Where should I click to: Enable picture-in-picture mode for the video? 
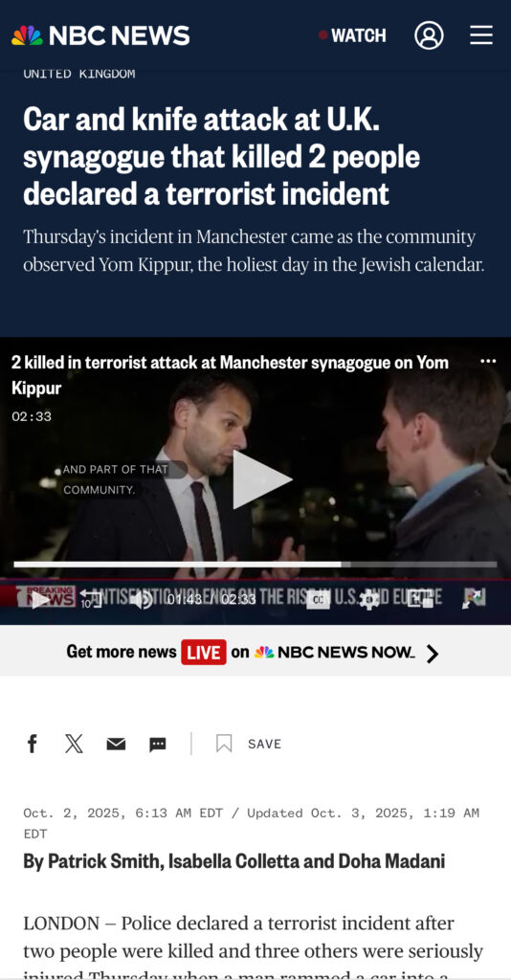click(x=420, y=600)
